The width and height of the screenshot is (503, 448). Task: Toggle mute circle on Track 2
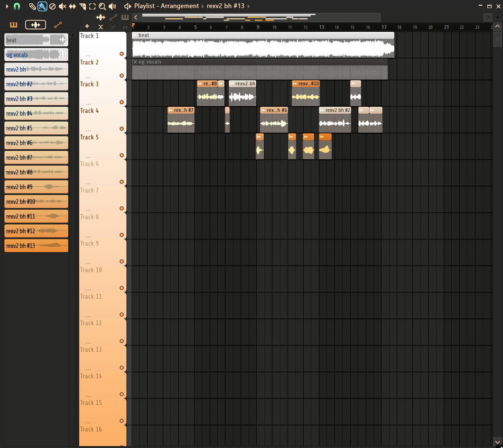(x=121, y=76)
